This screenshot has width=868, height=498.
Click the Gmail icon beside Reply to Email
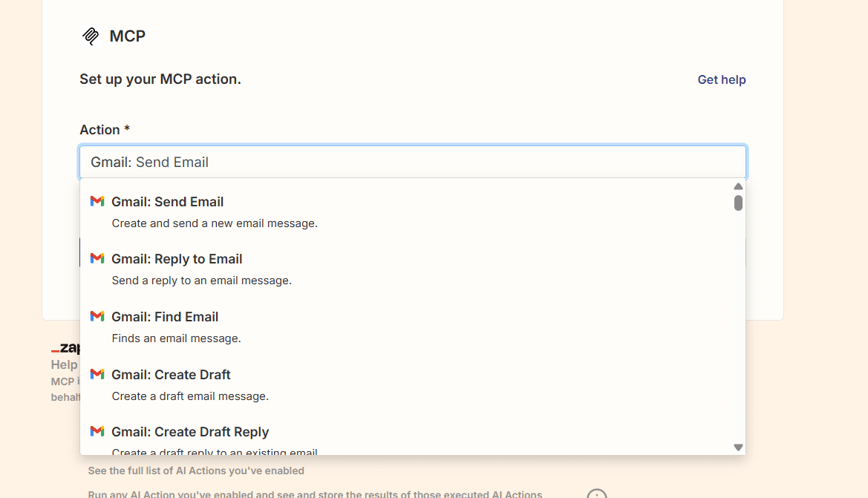pyautogui.click(x=97, y=258)
